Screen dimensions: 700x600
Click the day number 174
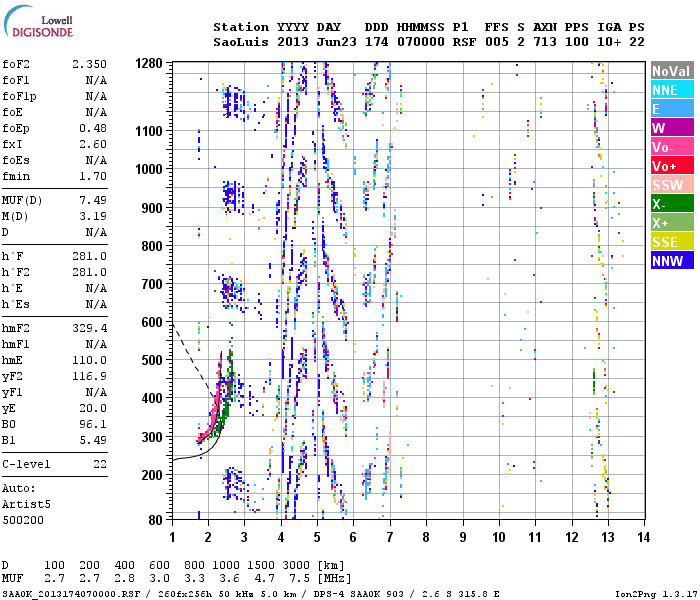377,42
